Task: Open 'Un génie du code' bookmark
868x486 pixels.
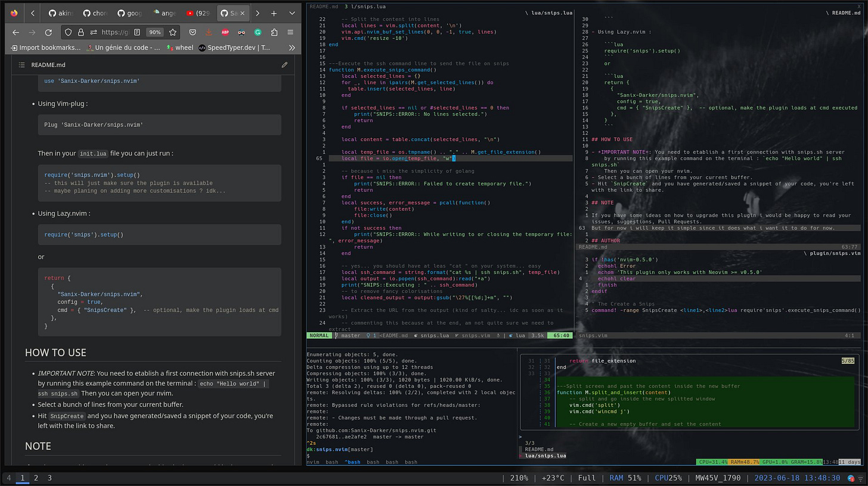Action: (124, 48)
